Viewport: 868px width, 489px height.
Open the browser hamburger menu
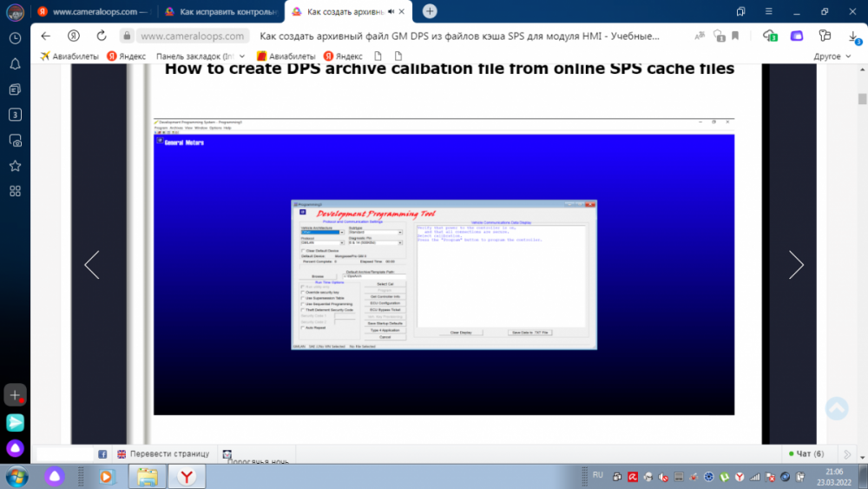point(768,11)
